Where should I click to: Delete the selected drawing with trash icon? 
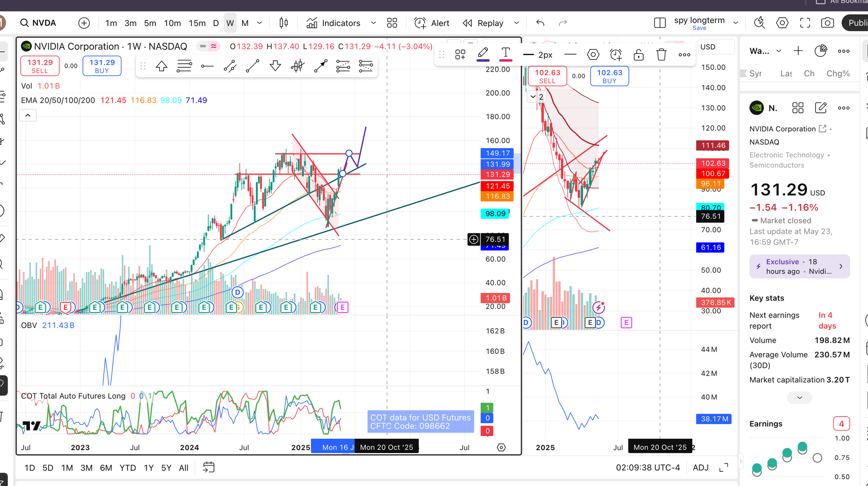pyautogui.click(x=661, y=55)
